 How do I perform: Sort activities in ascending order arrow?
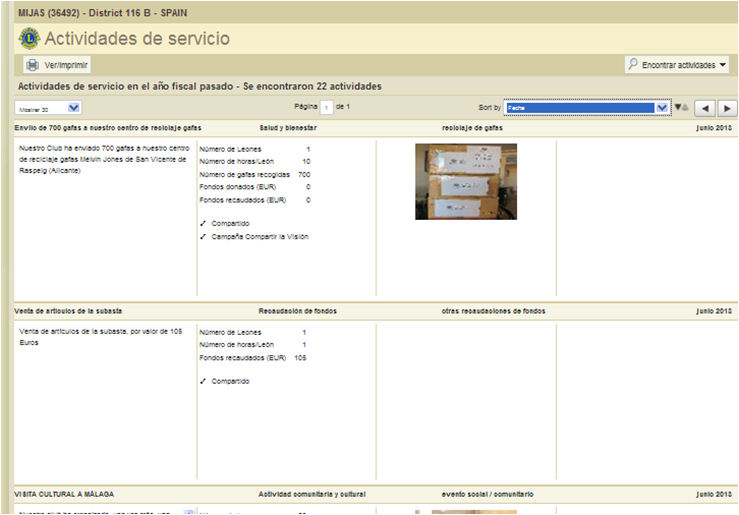tap(685, 107)
